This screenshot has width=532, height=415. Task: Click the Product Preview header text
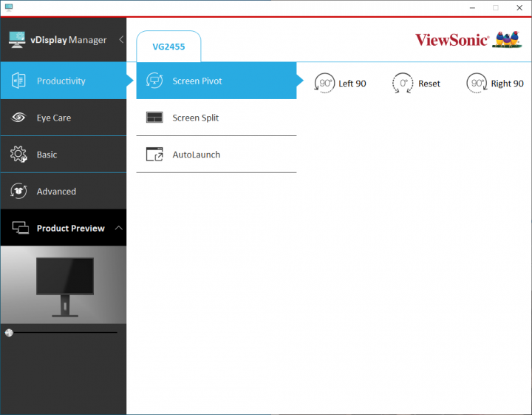[x=71, y=229]
